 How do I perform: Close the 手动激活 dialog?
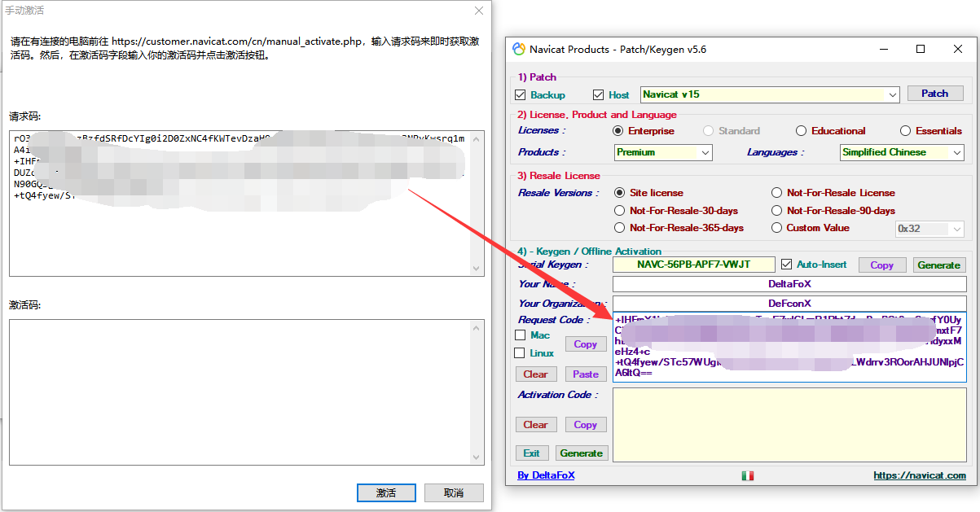[479, 11]
